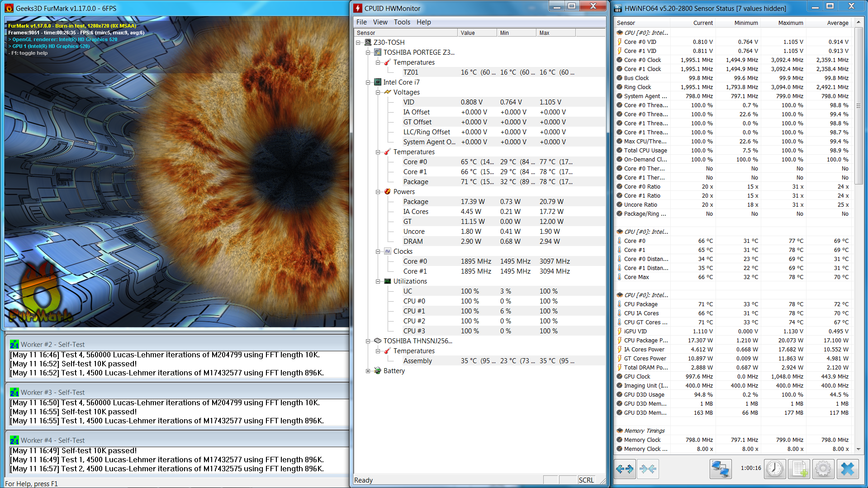Click HWiNFO scrollbar up arrow
The image size is (868, 488).
click(858, 22)
